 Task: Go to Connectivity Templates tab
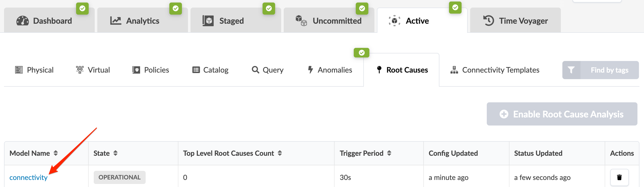(495, 70)
